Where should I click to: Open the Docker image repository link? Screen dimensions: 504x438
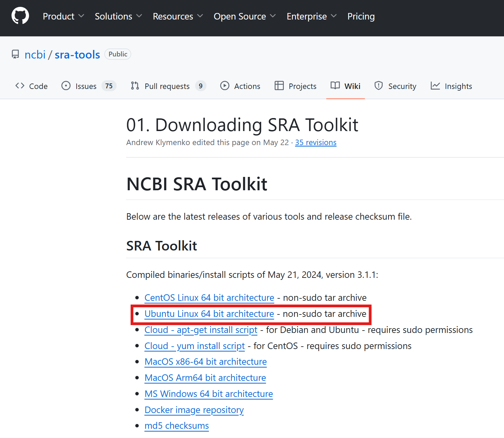194,410
